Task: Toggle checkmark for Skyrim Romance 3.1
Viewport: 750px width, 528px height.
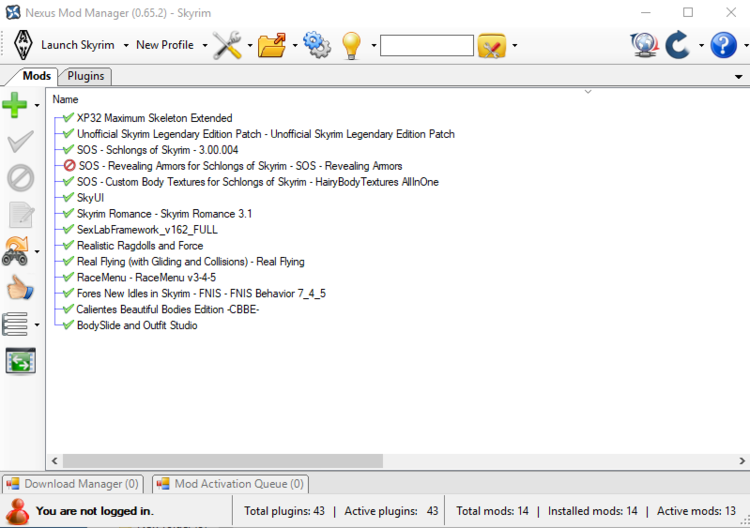Action: [68, 213]
